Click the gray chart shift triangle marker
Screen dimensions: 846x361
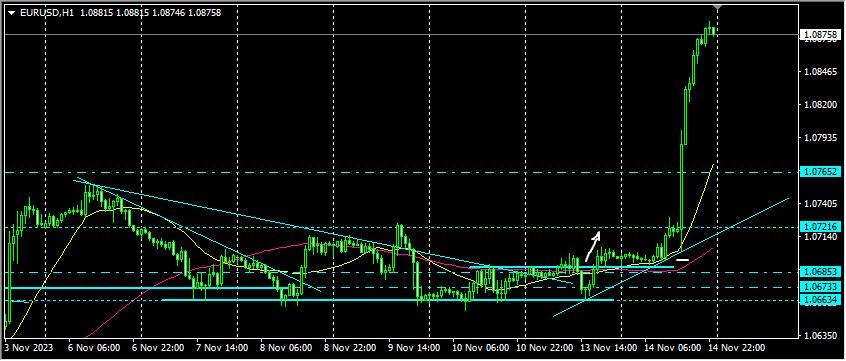click(x=717, y=7)
